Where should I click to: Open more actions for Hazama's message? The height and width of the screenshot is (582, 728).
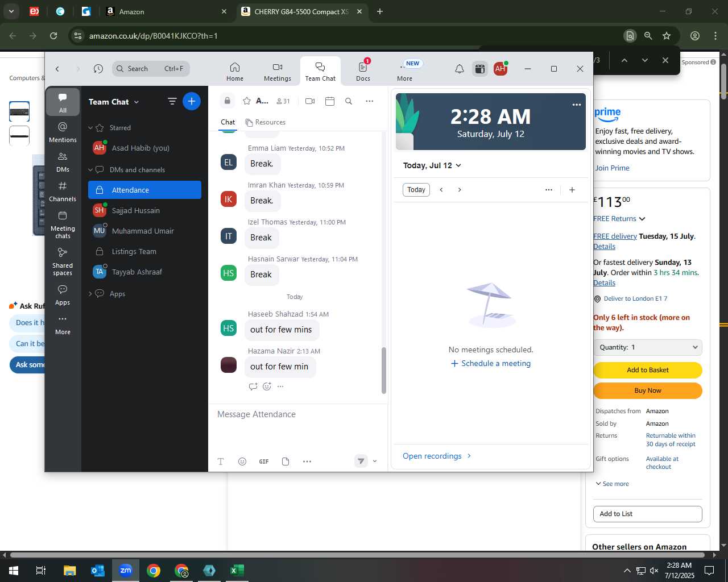[280, 386]
